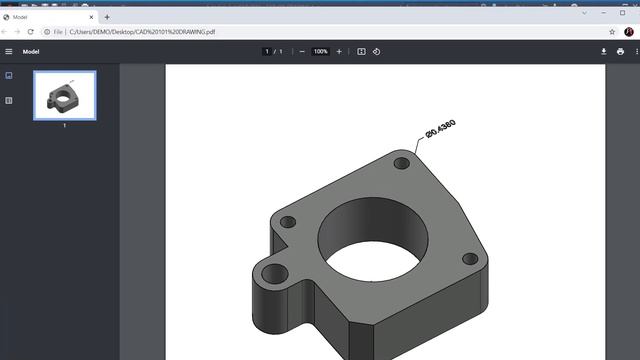
Task: Zoom out with the minus button
Action: click(302, 51)
